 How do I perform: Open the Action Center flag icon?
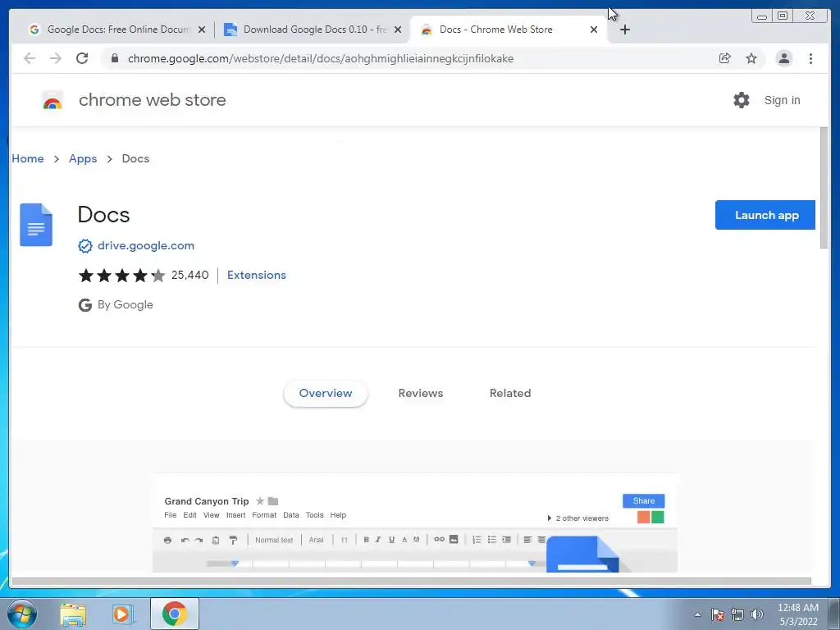(718, 614)
